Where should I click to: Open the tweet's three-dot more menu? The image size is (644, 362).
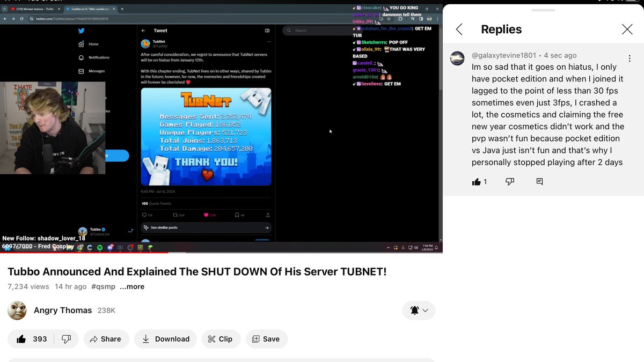(269, 41)
